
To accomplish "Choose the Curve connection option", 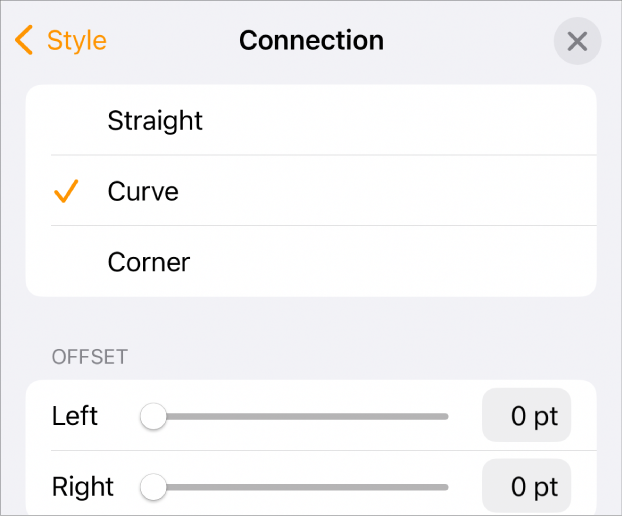I will 143,191.
